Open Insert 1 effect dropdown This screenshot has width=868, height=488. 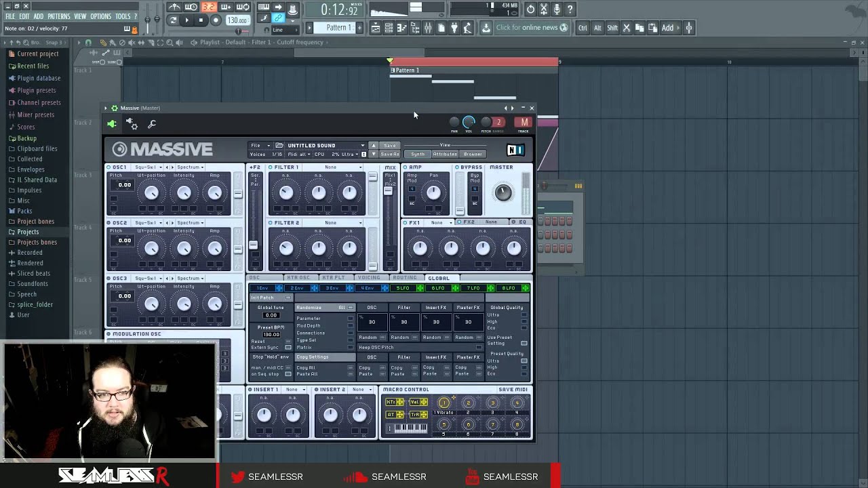(x=295, y=390)
